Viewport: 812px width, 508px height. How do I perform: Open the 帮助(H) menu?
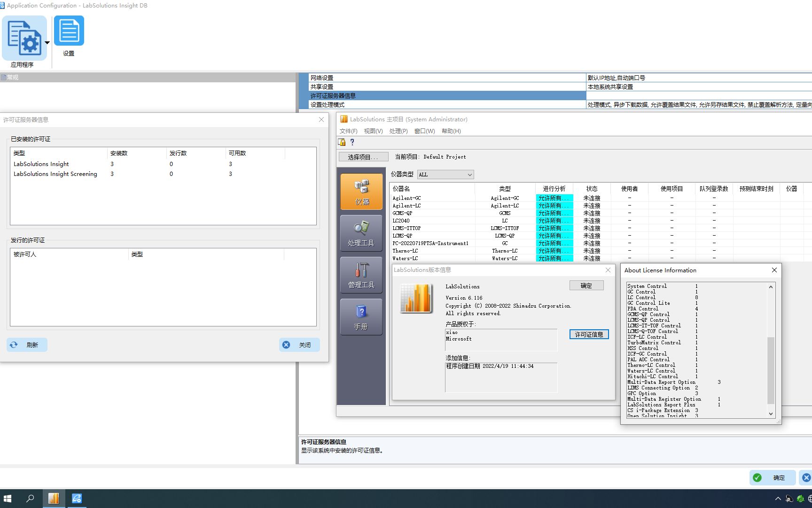(451, 131)
